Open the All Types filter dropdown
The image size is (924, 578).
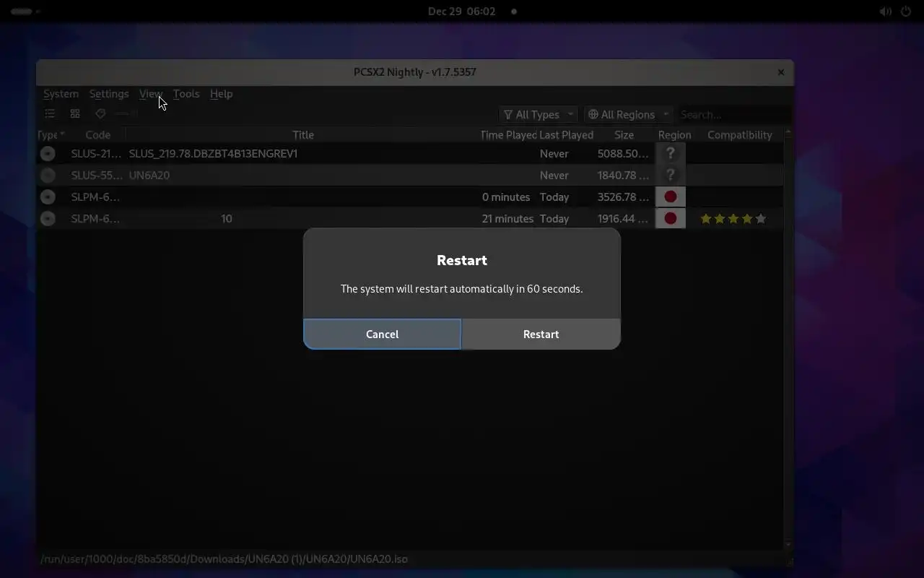[x=538, y=114]
